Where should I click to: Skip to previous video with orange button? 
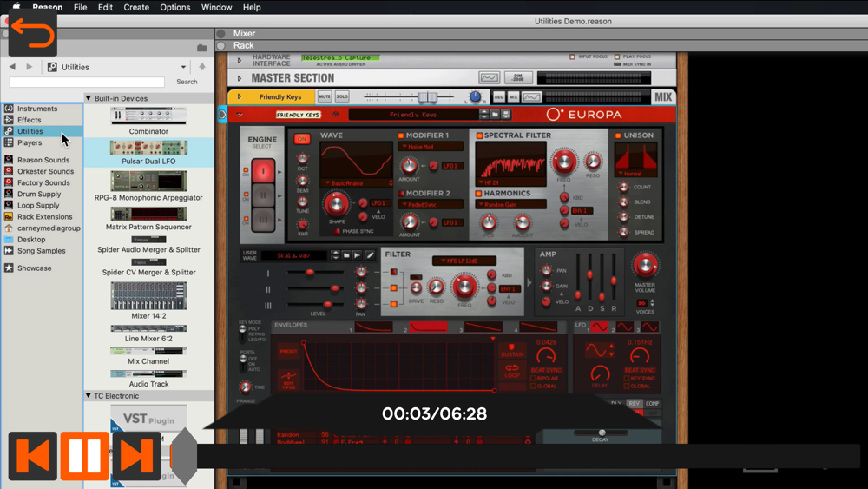[33, 456]
